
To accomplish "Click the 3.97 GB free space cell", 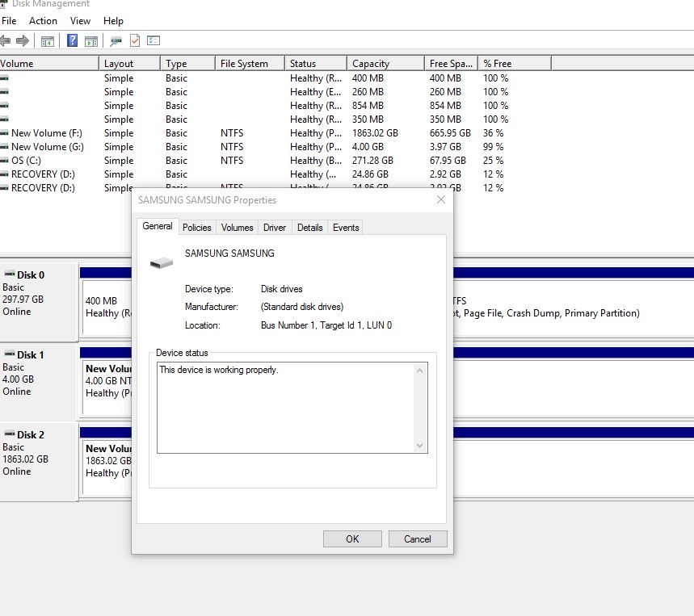I will coord(445,147).
